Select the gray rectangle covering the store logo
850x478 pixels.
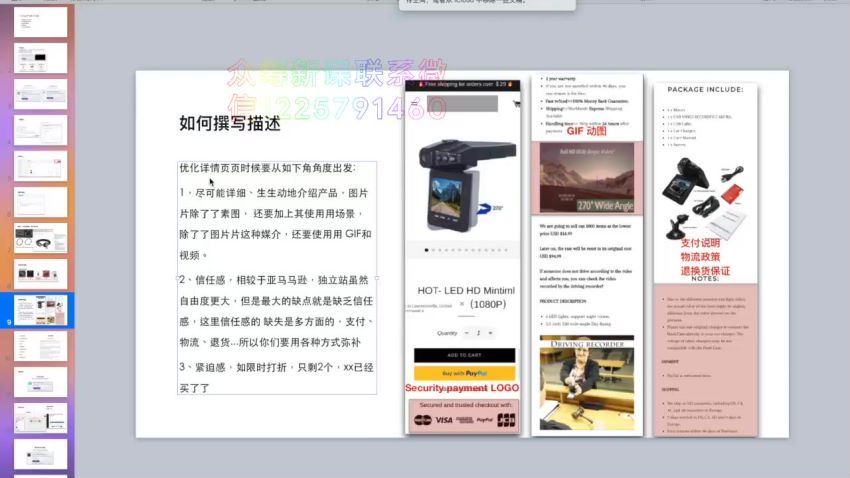pyautogui.click(x=462, y=103)
